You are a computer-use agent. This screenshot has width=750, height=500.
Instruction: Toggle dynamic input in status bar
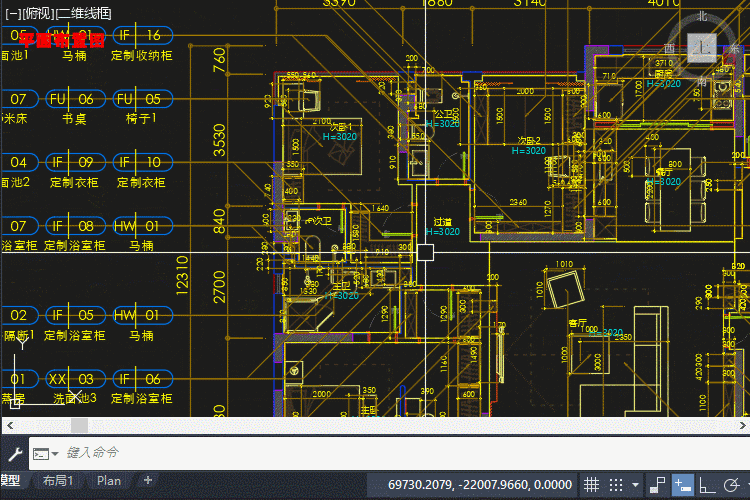(684, 485)
